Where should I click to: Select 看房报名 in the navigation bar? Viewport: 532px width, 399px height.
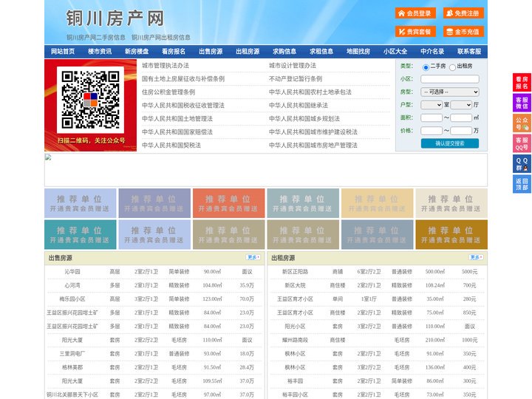pos(174,52)
